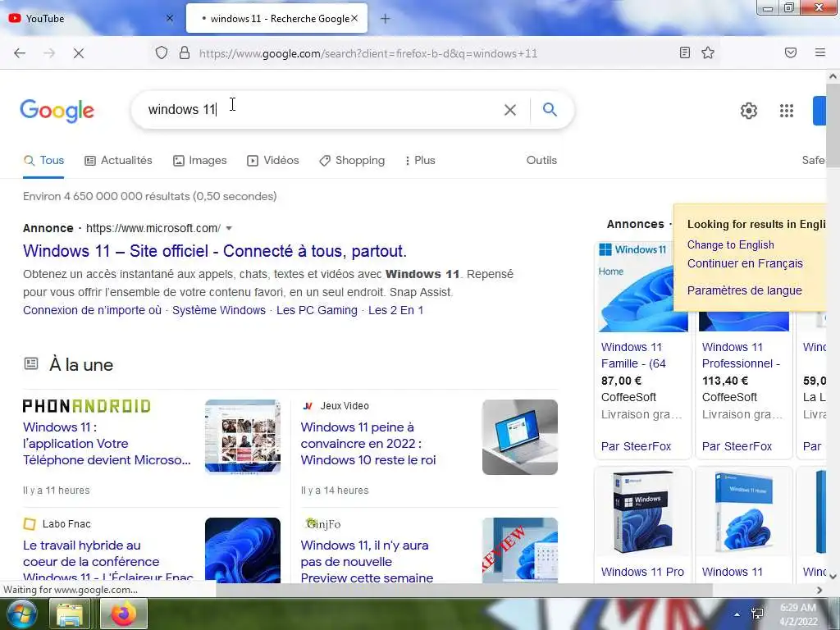Open a new tab with the plus button
Viewport: 840px width, 630px height.
click(x=385, y=19)
